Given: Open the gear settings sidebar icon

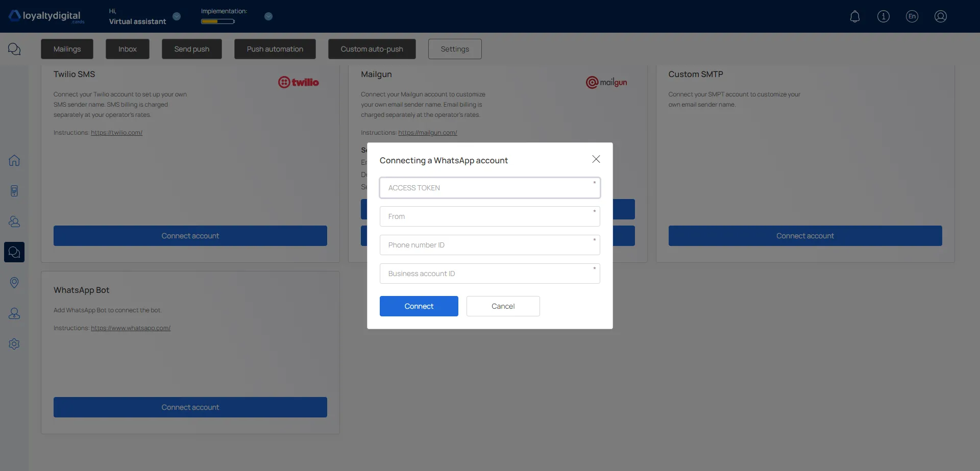Looking at the screenshot, I should point(14,344).
